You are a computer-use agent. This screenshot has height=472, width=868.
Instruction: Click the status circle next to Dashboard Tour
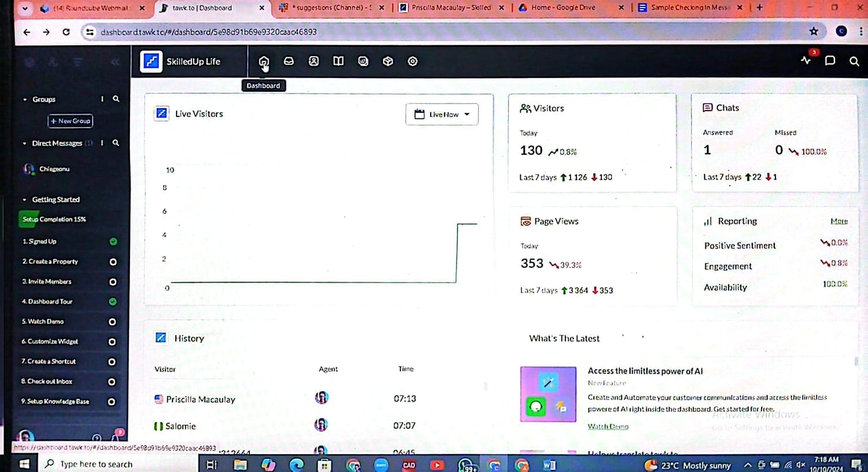[x=113, y=302]
